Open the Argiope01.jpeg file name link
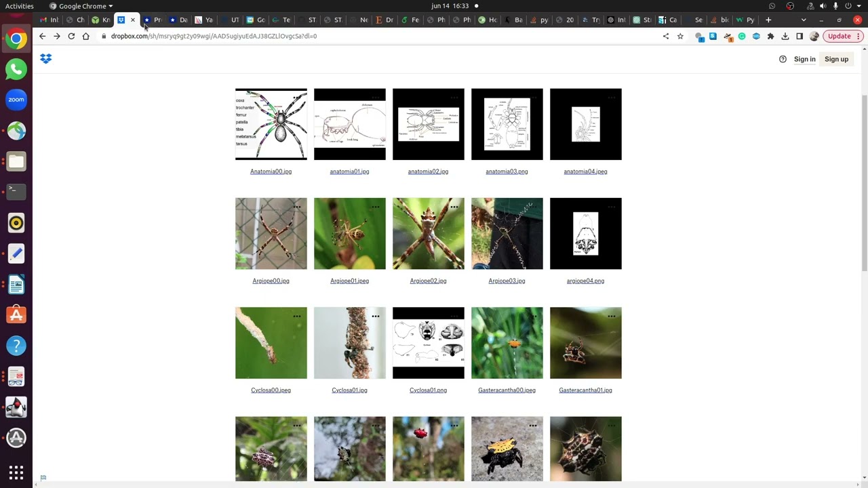 349,281
